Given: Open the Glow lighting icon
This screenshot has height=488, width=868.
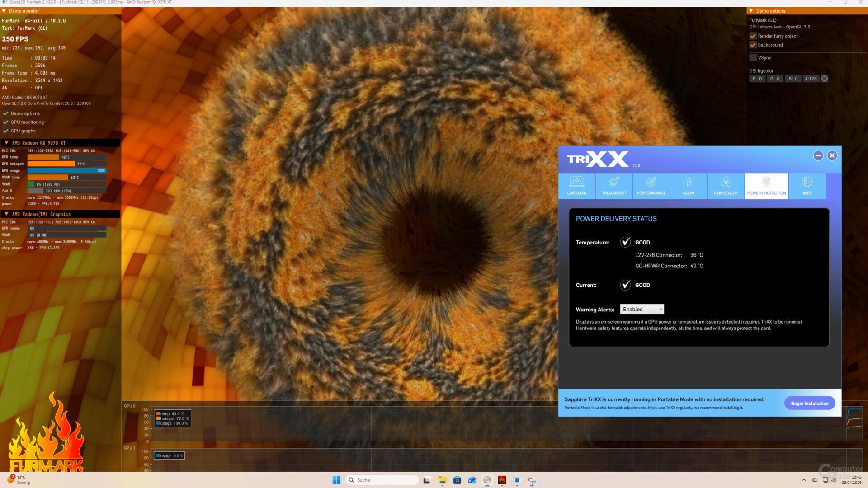Looking at the screenshot, I should pyautogui.click(x=688, y=182).
